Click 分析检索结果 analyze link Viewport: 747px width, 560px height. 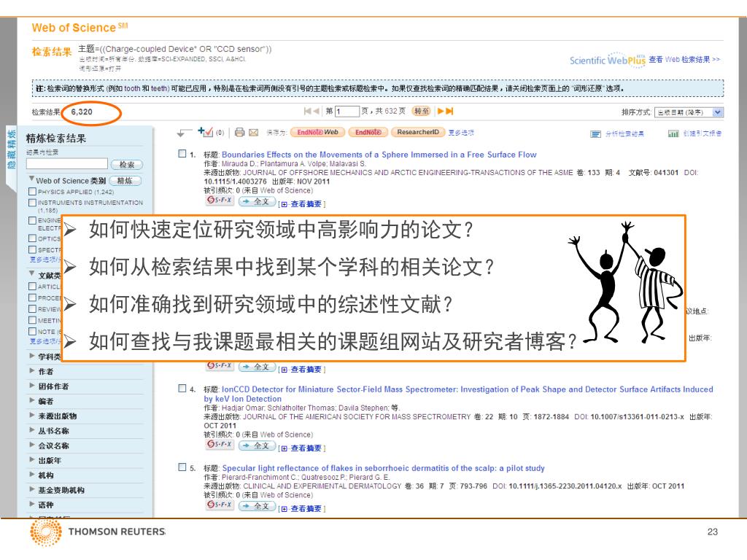tap(624, 134)
